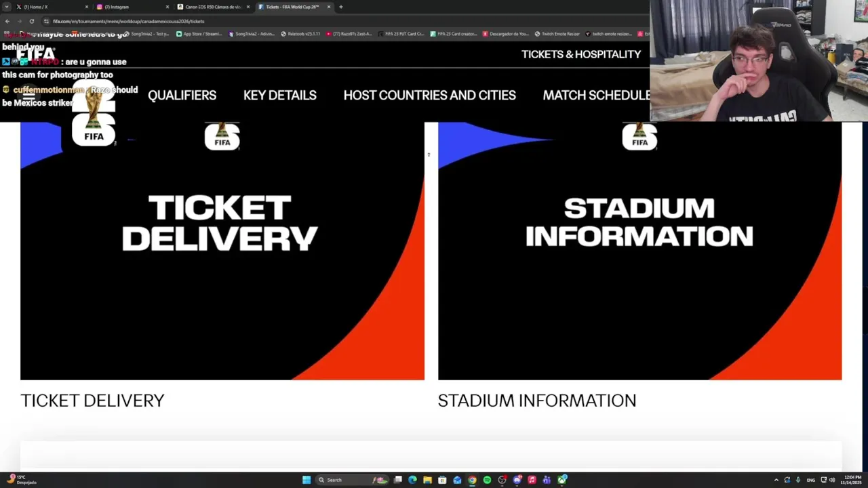Open Spotify from the taskbar
This screenshot has height=488, width=868.
(x=487, y=480)
